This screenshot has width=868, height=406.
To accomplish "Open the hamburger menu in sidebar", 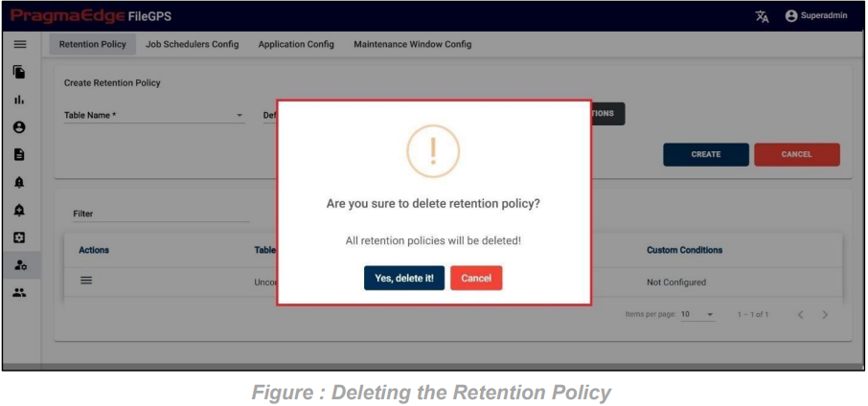I will point(20,44).
